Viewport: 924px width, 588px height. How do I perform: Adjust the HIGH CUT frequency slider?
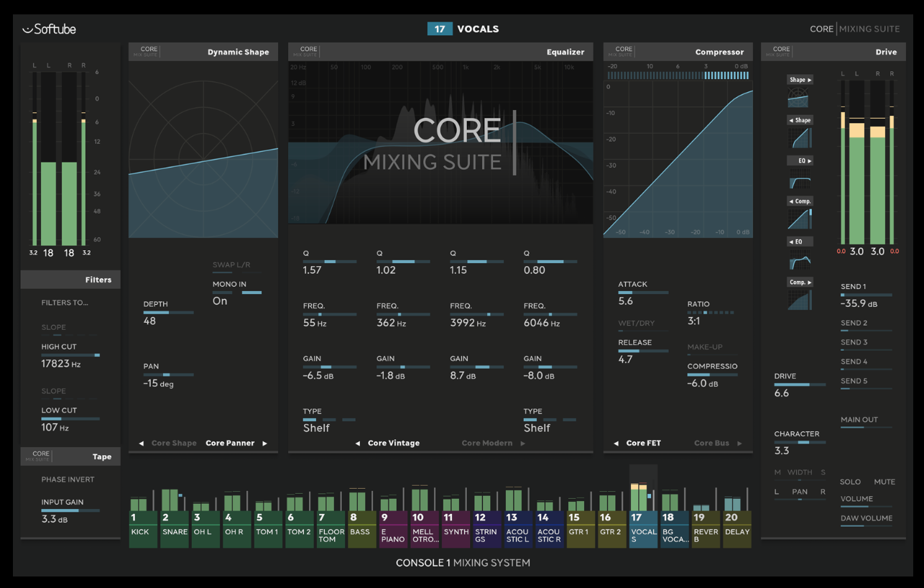pyautogui.click(x=70, y=355)
